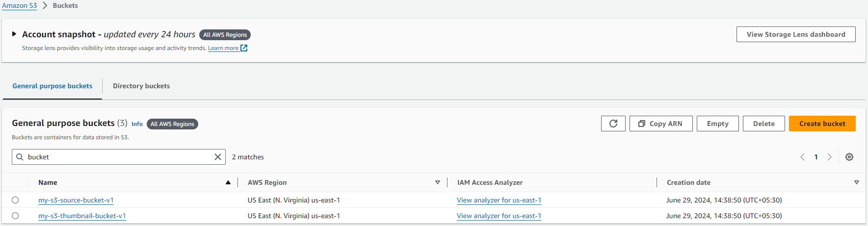The width and height of the screenshot is (868, 226).
Task: Click the bucket search input field
Action: (118, 157)
